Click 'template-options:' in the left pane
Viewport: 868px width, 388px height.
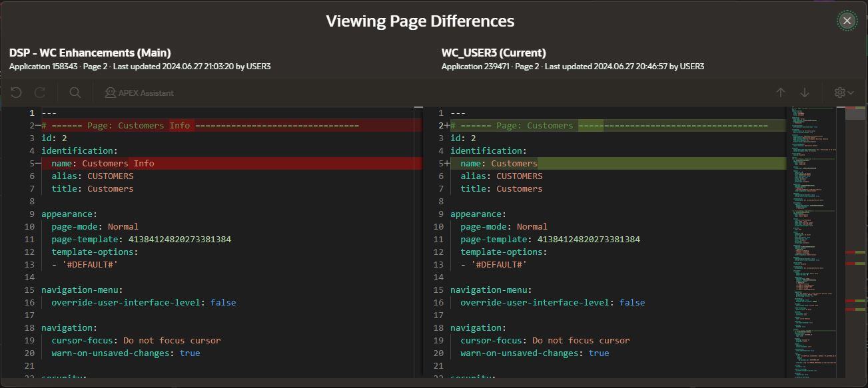pos(95,252)
